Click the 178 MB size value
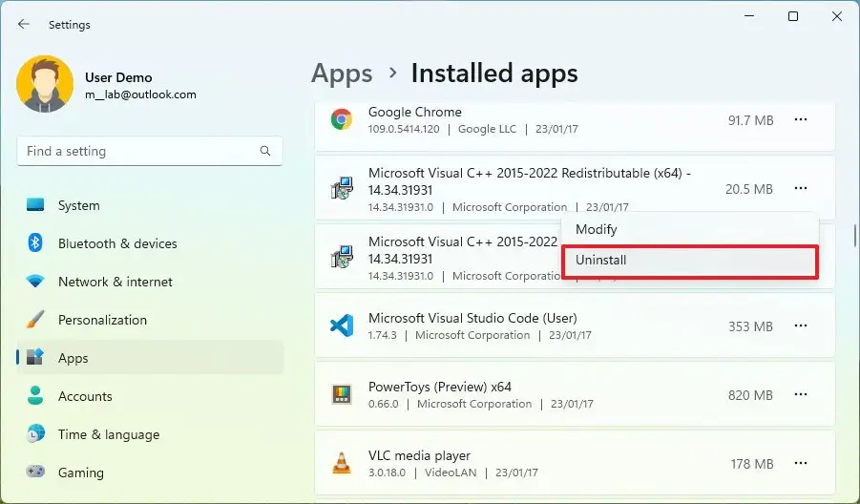The width and height of the screenshot is (860, 504). pyautogui.click(x=751, y=465)
